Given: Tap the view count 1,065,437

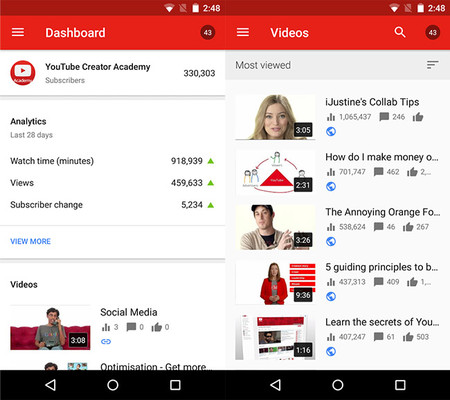Looking at the screenshot, I should coord(355,117).
